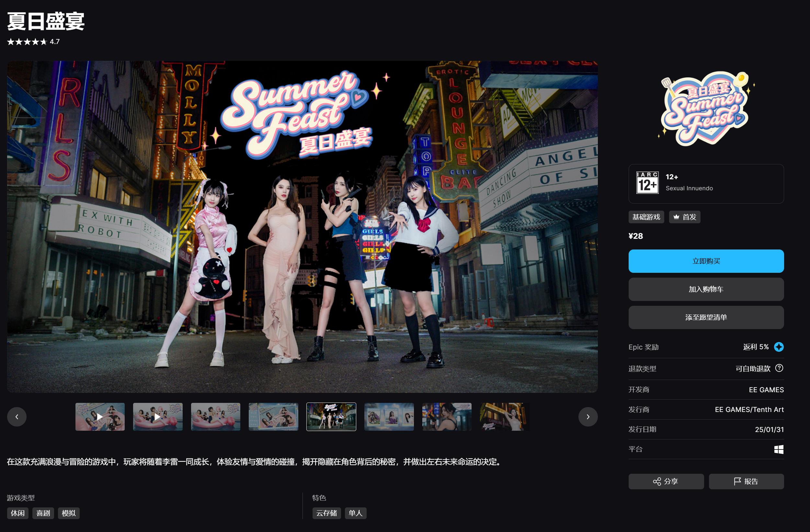This screenshot has width=810, height=532.
Task: Click the IARC 12+ rating badge
Action: pos(647,183)
